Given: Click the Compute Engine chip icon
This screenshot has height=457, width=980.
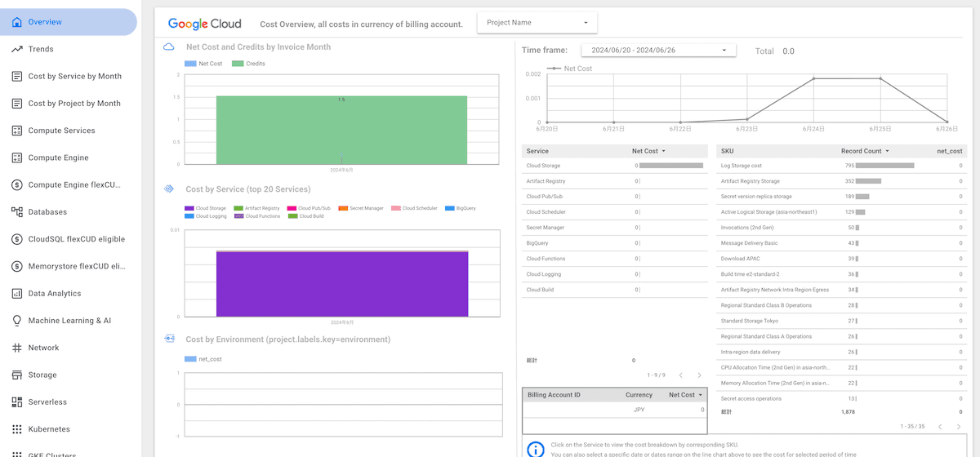Looking at the screenshot, I should 17,158.
